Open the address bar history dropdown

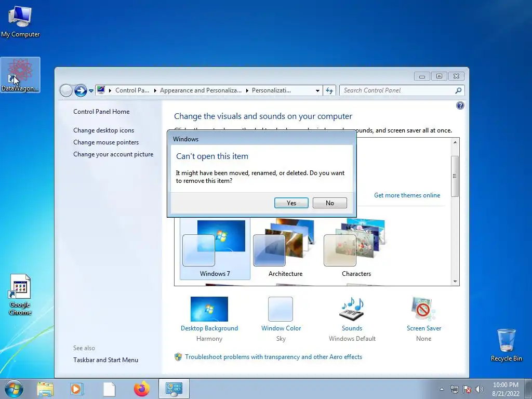(317, 90)
